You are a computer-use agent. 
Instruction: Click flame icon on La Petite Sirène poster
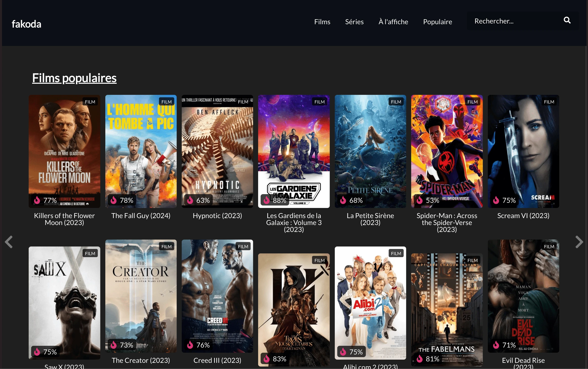coord(343,200)
